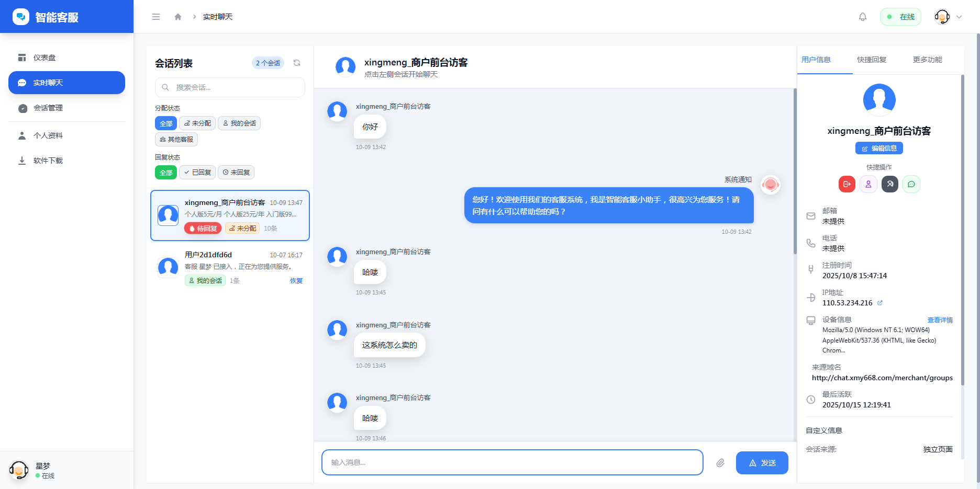Expand the agent avatar dropdown arrow

pyautogui.click(x=959, y=17)
